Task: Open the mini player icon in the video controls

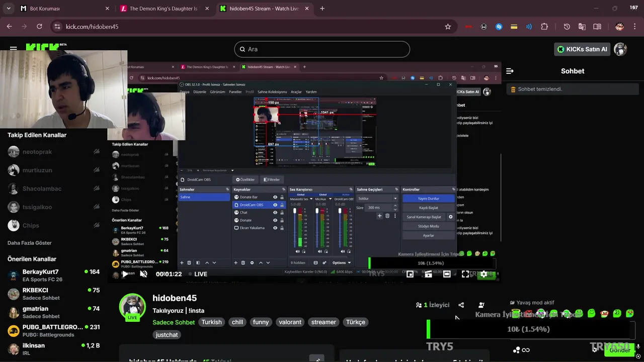Action: pos(410,274)
